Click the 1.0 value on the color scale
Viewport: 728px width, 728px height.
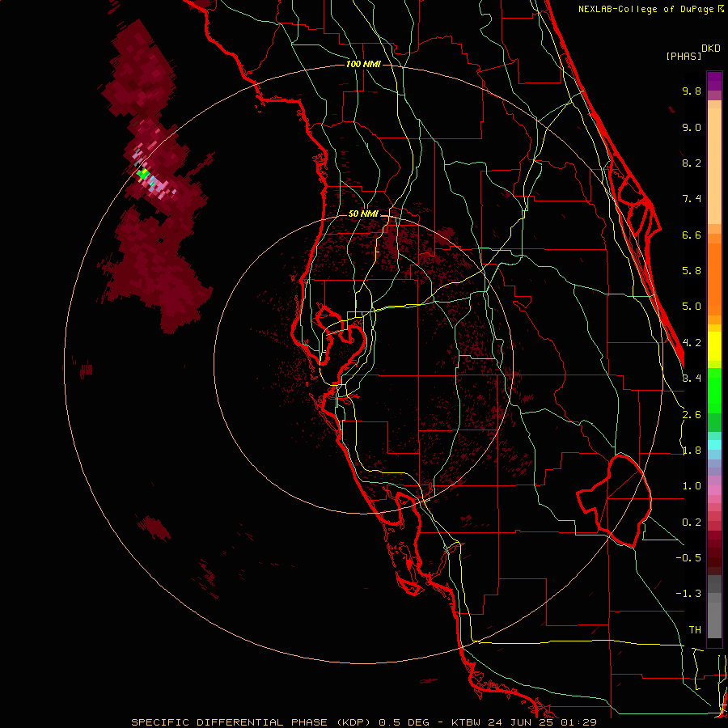click(692, 486)
